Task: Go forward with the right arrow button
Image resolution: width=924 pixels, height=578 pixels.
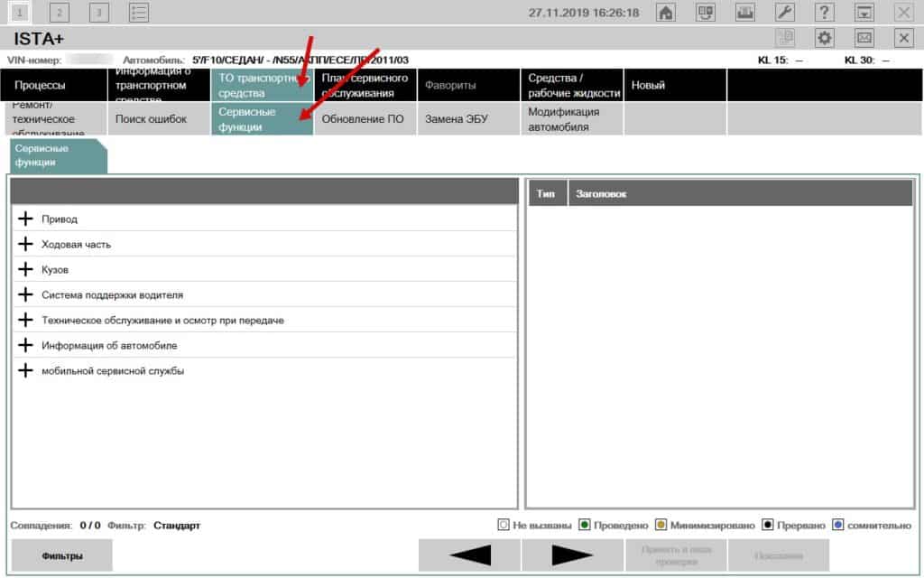Action: (571, 555)
